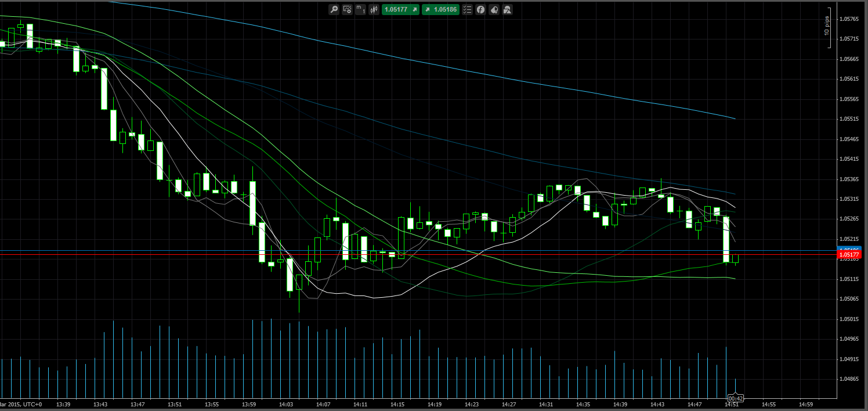Open the checklist options icon
Image resolution: width=868 pixels, height=411 pixels.
pyautogui.click(x=467, y=9)
